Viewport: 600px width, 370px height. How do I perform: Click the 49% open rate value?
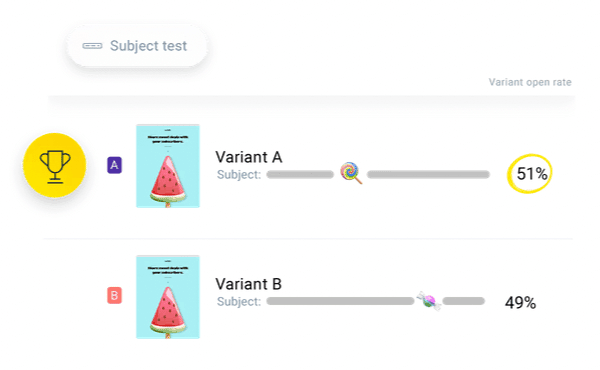coord(520,303)
